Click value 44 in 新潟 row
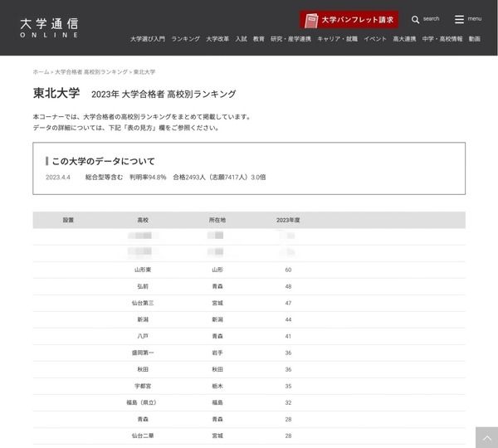This screenshot has width=498, height=448. (x=288, y=319)
